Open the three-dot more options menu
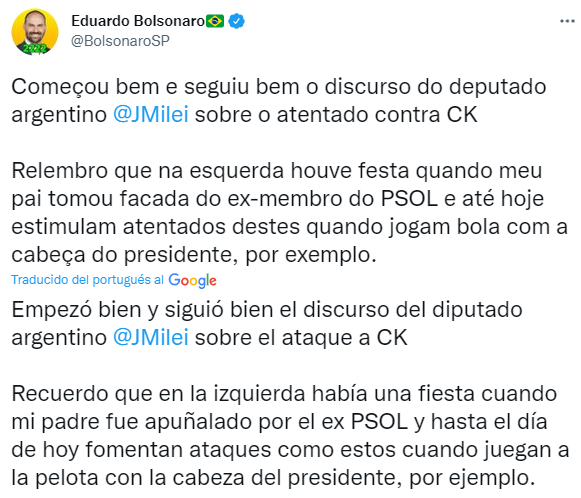Viewport: 581px width, 498px height. point(567,21)
